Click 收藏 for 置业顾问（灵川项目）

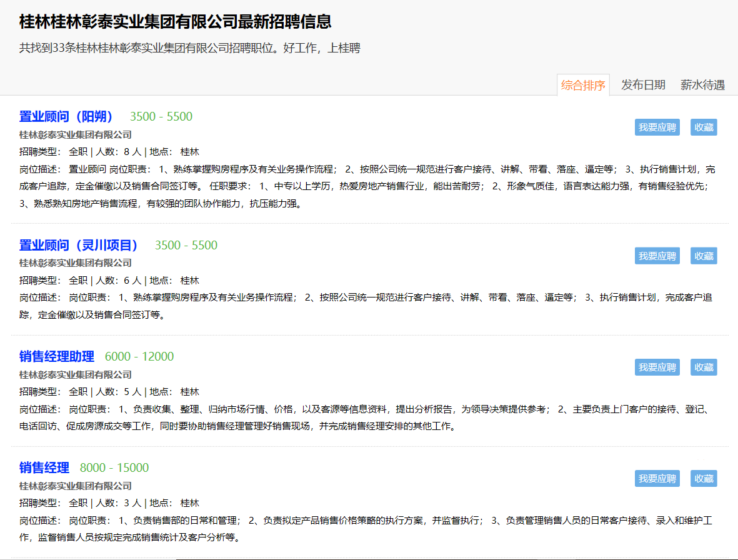(x=704, y=256)
